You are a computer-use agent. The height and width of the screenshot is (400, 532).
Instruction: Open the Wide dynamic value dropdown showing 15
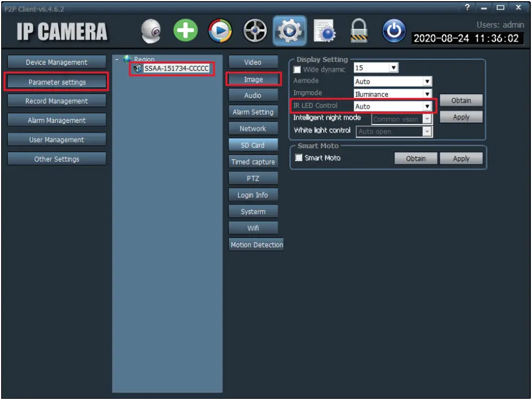376,68
